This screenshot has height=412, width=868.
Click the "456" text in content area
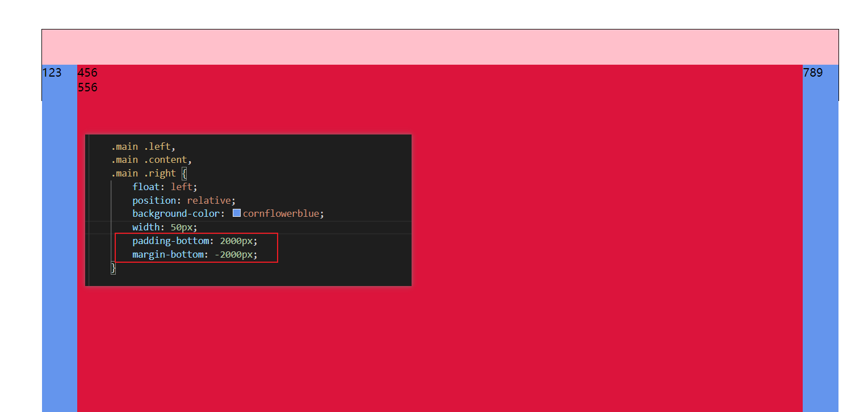coord(87,73)
